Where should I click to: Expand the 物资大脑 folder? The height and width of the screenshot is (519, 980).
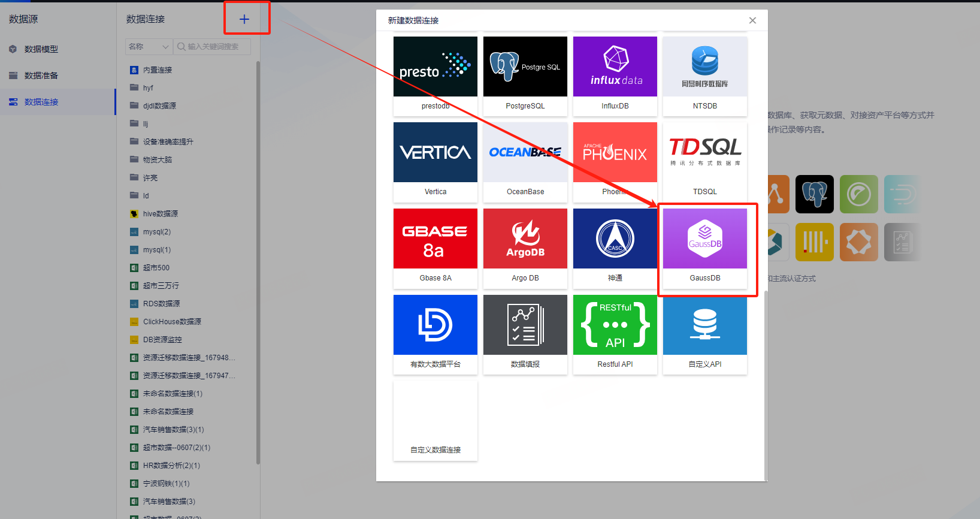(x=157, y=159)
